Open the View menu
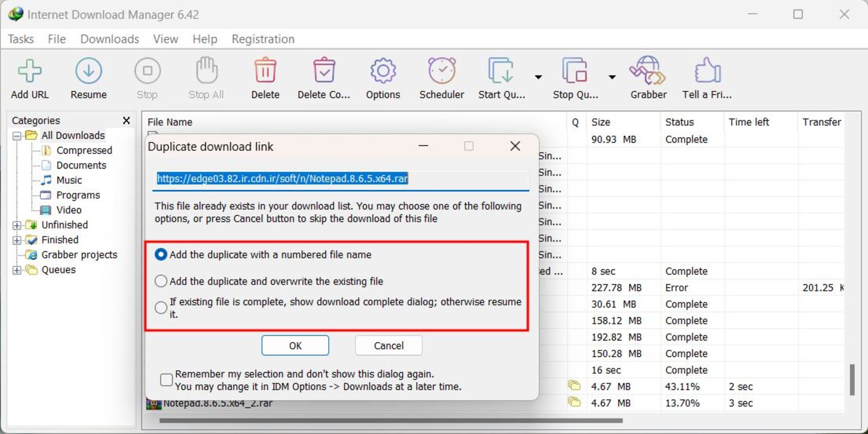The height and width of the screenshot is (434, 868). click(x=165, y=39)
